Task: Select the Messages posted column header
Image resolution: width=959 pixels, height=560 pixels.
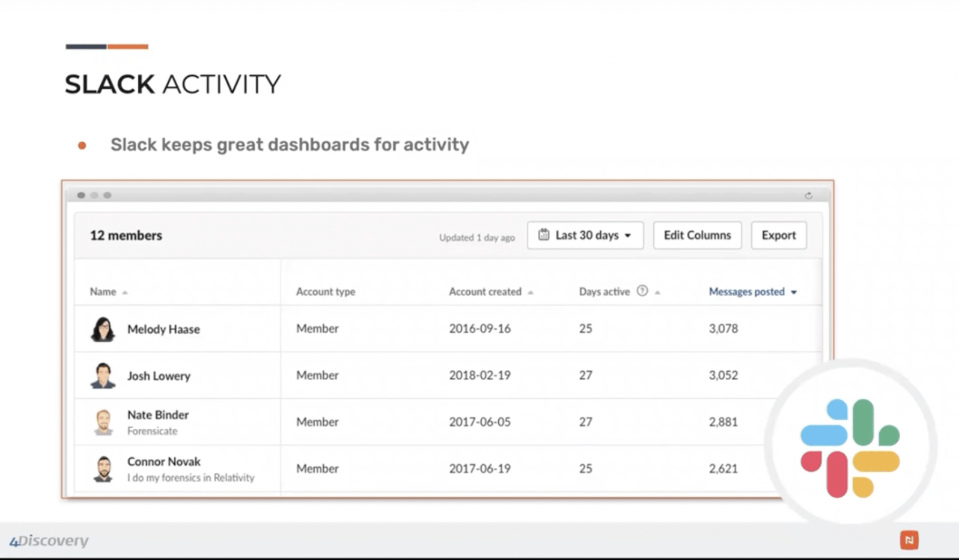Action: point(747,291)
